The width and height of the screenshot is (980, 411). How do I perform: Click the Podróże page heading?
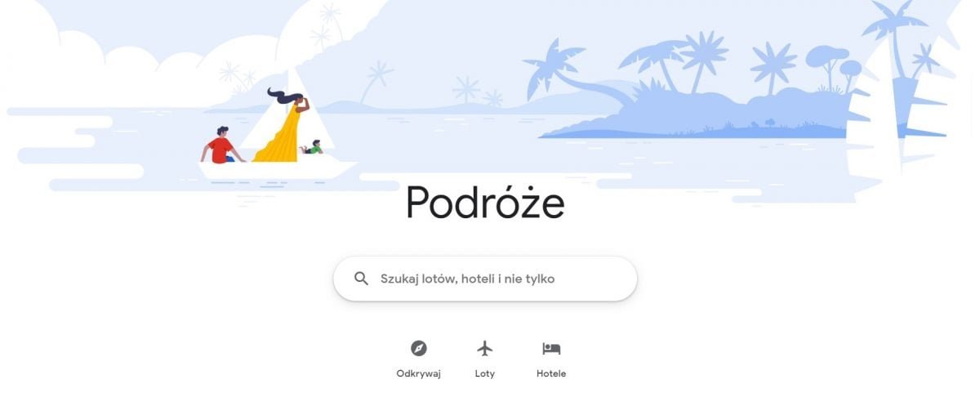(485, 202)
